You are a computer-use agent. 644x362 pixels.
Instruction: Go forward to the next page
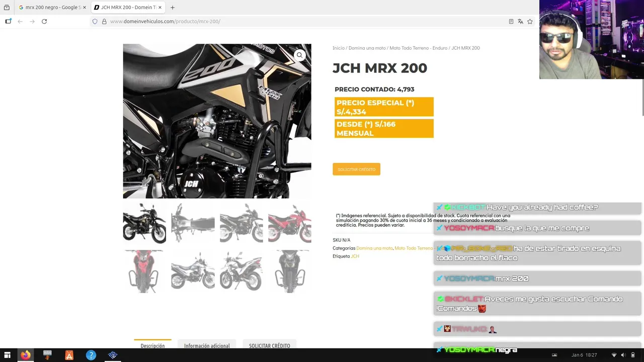click(x=32, y=21)
